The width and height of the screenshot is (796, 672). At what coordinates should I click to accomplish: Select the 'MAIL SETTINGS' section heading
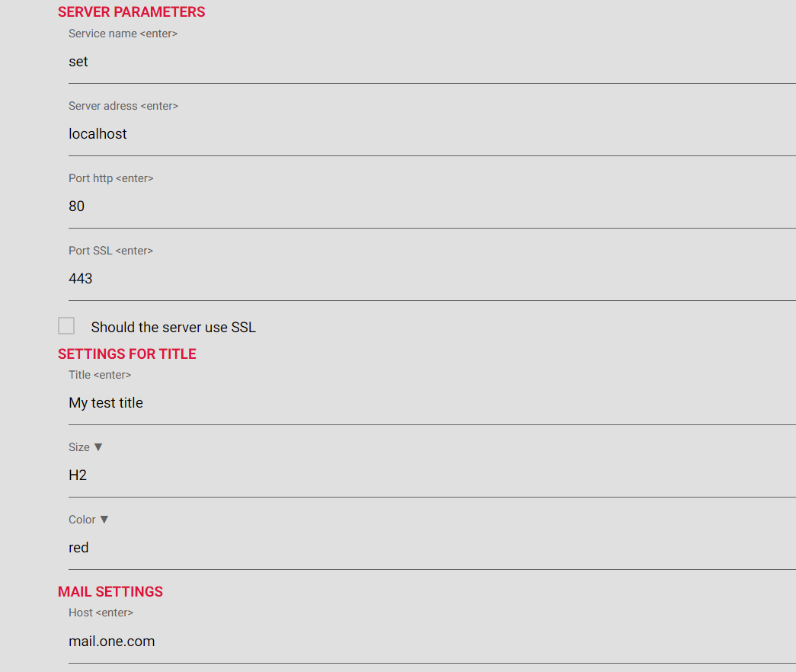(x=110, y=592)
